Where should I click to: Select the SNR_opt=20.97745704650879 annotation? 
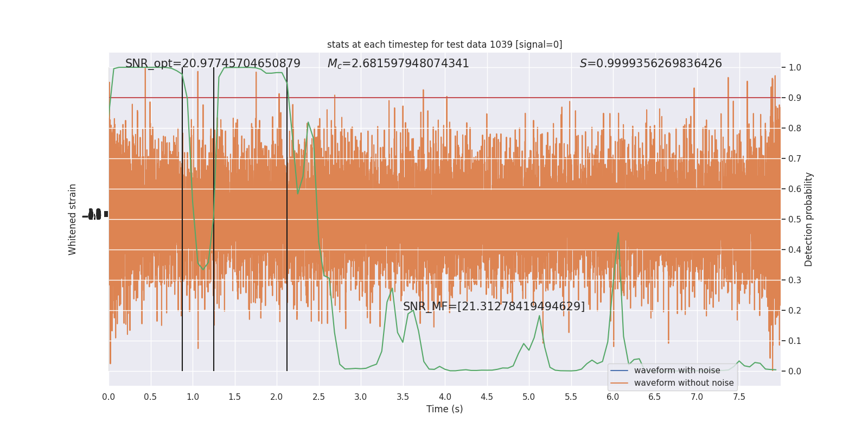(x=213, y=63)
